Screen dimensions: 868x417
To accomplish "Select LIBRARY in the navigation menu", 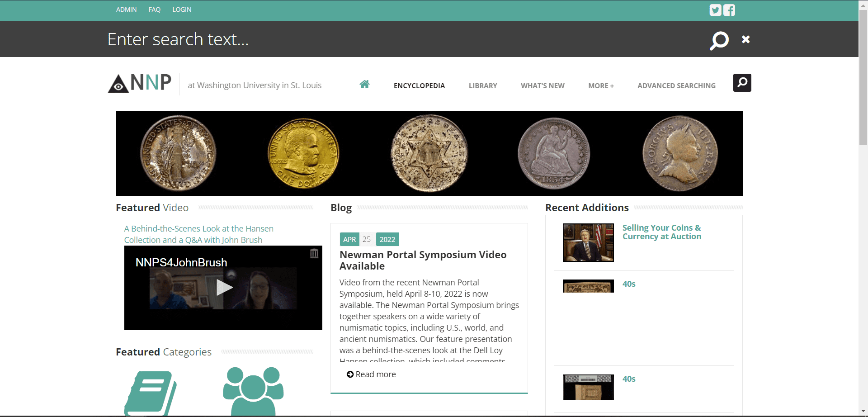I will point(483,85).
